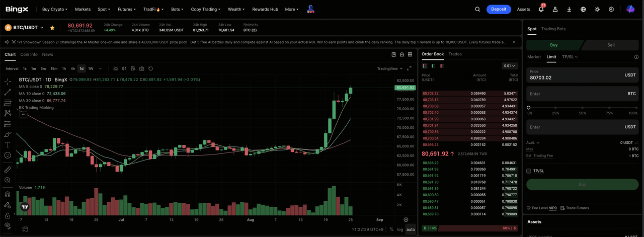Switch to the Trades tab

click(x=455, y=54)
